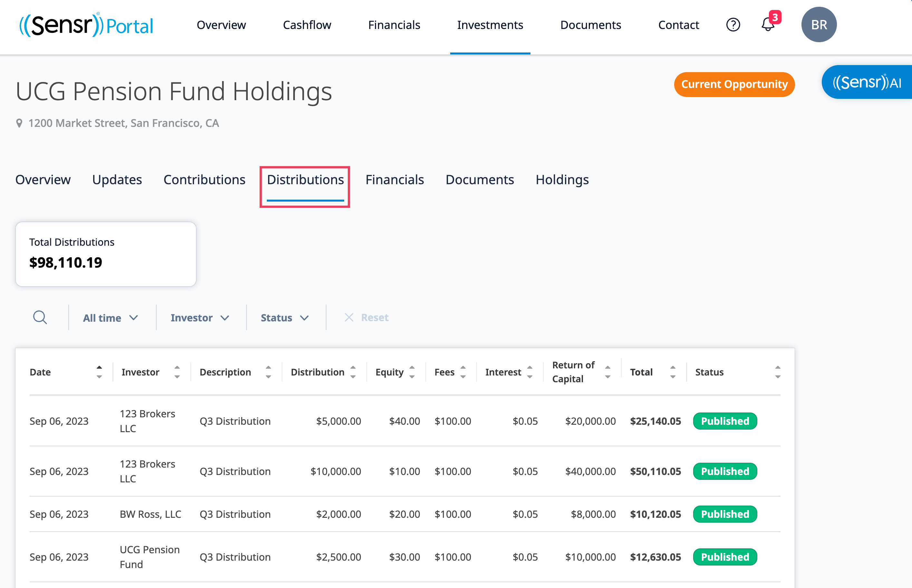
Task: Select the UCG Pension Fund investor cell
Action: pos(150,557)
